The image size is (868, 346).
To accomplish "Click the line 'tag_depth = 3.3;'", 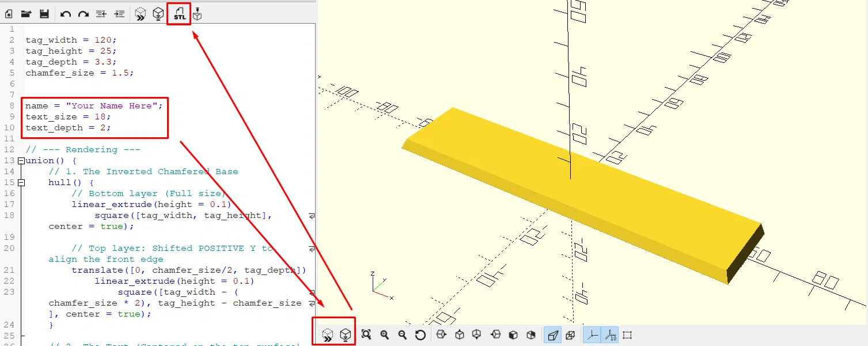I will 71,62.
